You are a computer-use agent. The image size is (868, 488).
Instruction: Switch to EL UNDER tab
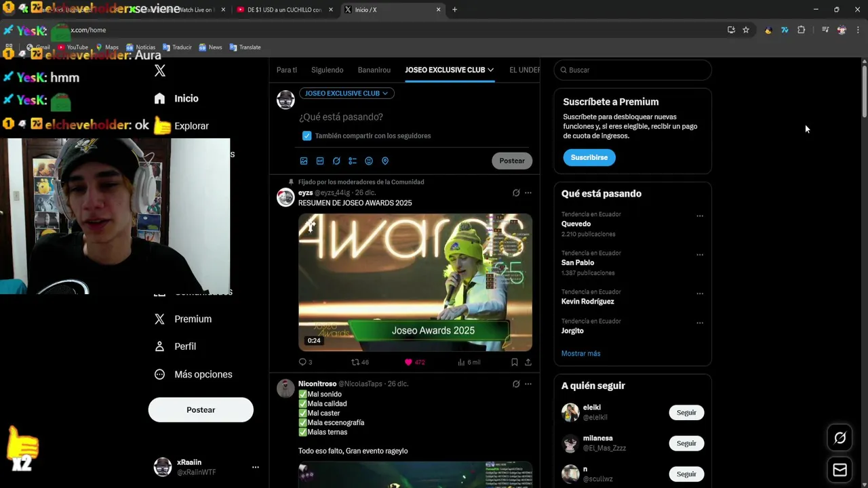pyautogui.click(x=524, y=70)
